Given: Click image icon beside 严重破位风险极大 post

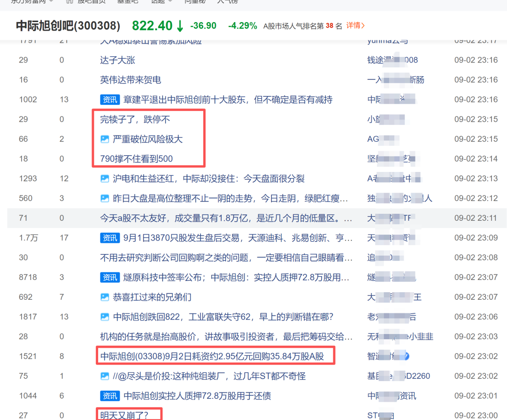Looking at the screenshot, I should tap(104, 139).
